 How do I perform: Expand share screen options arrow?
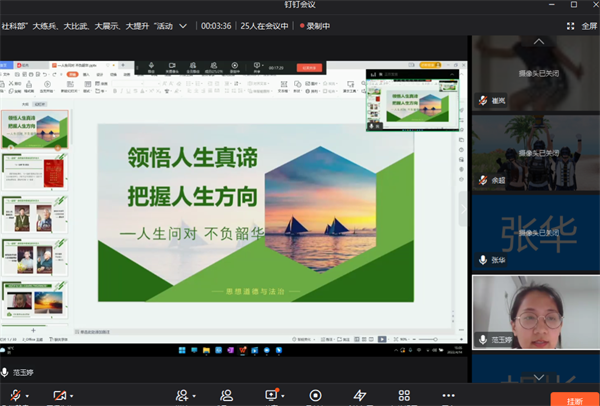(282, 396)
